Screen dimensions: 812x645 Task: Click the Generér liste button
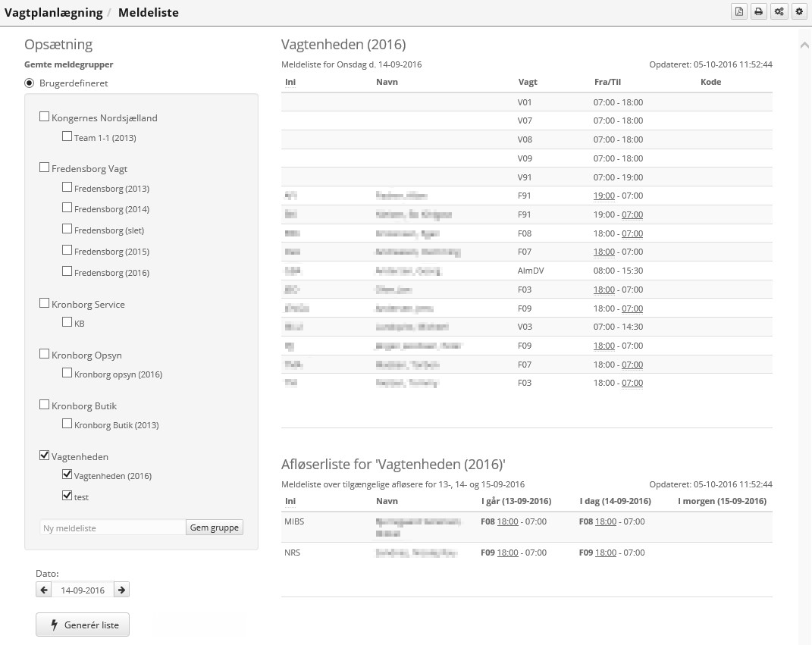(83, 625)
